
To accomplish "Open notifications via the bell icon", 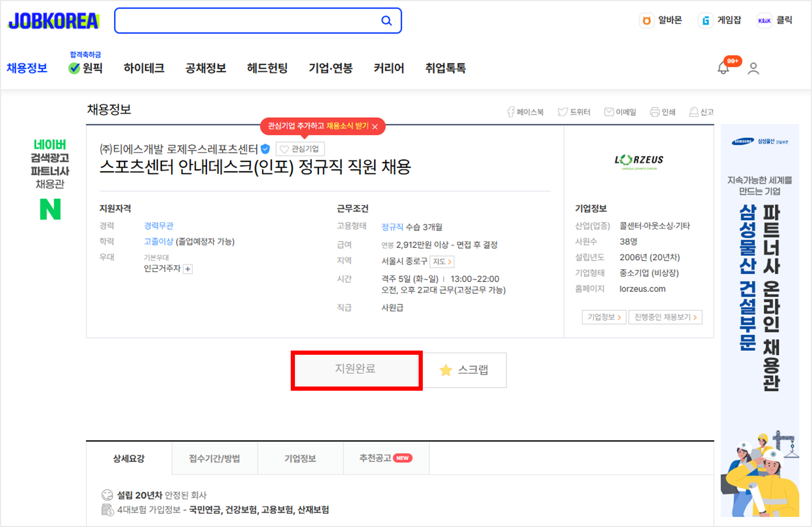I will click(x=724, y=68).
